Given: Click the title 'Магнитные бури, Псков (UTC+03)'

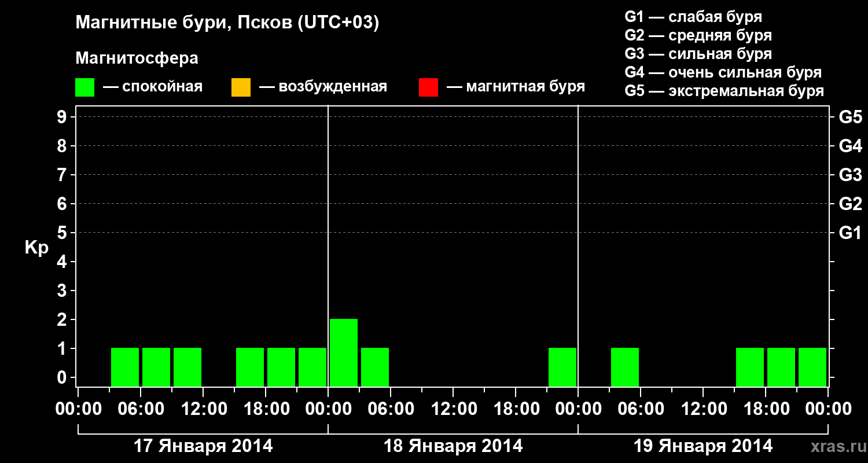Looking at the screenshot, I should pyautogui.click(x=227, y=23).
